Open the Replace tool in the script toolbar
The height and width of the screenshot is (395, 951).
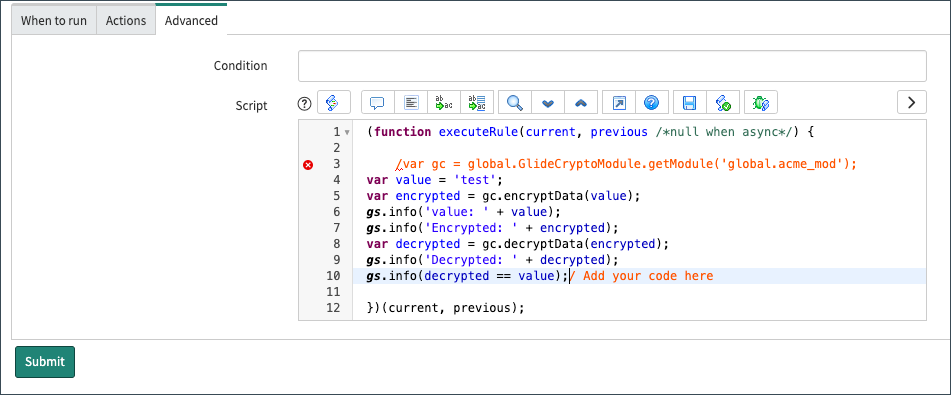coord(444,103)
